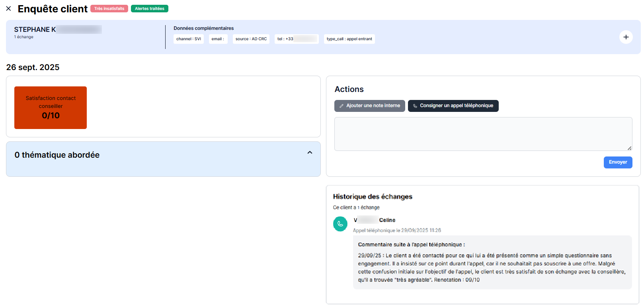Click inside the note text area
This screenshot has width=644, height=305.
[483, 134]
